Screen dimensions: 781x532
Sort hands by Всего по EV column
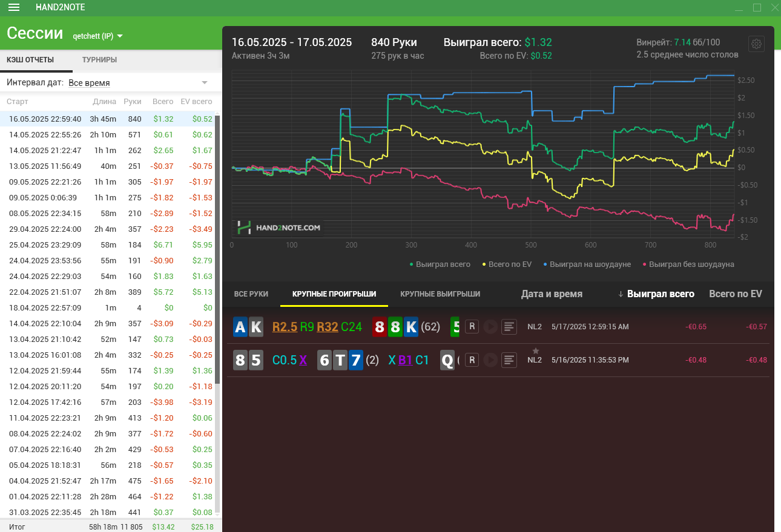[736, 294]
